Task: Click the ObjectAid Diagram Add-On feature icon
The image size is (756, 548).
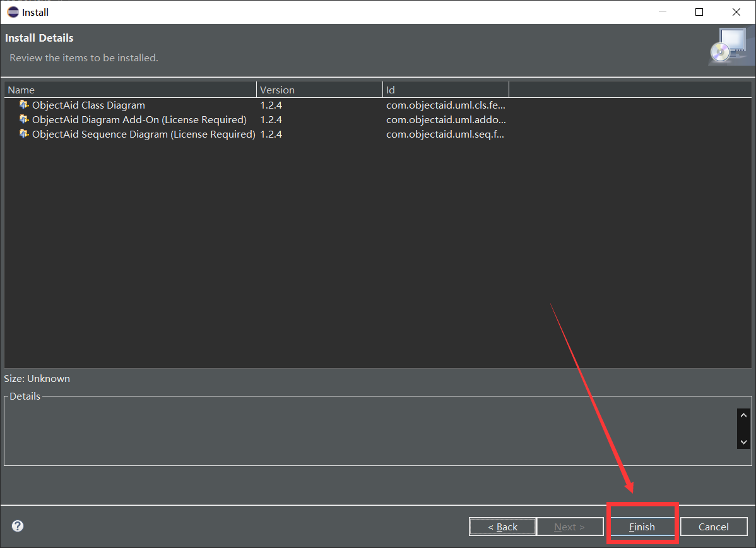Action: (23, 119)
